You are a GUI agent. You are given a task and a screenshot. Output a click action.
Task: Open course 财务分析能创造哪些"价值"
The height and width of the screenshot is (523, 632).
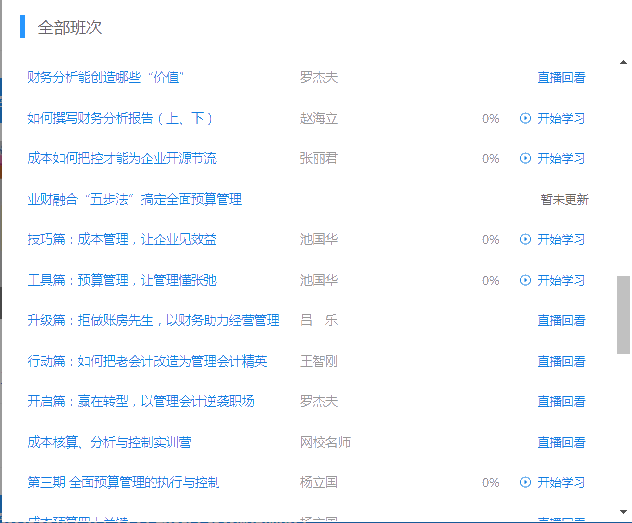pyautogui.click(x=106, y=77)
